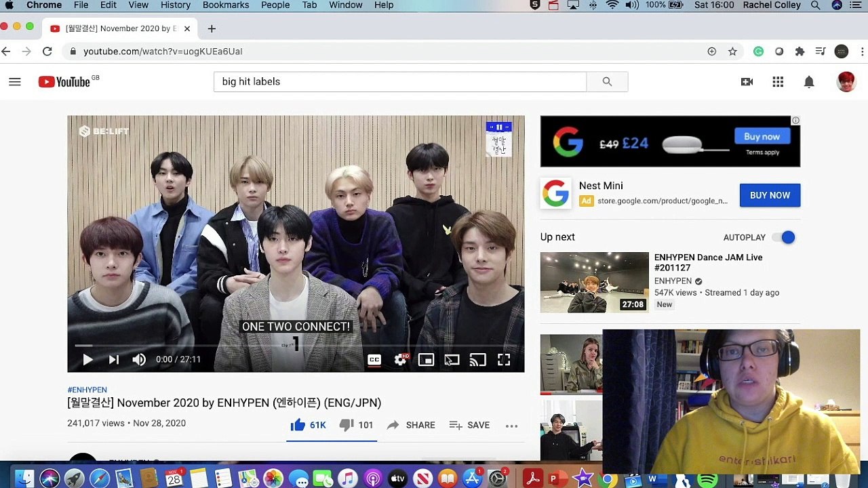Open the player settings gear
This screenshot has height=488, width=868.
[400, 360]
